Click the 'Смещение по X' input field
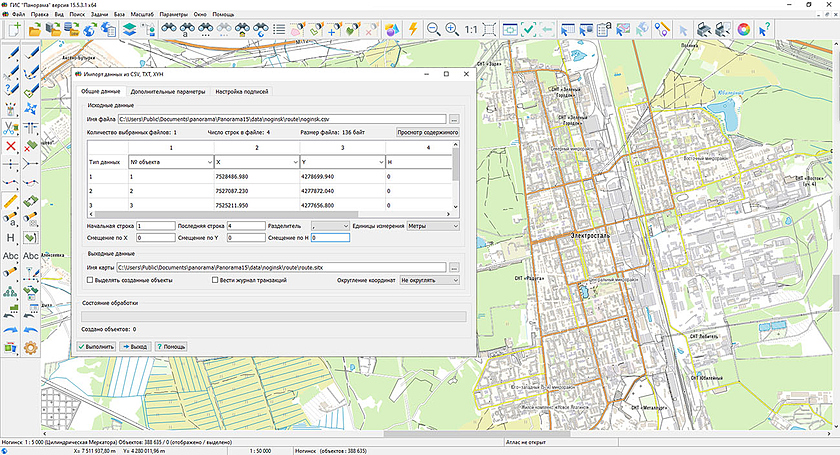 153,239
